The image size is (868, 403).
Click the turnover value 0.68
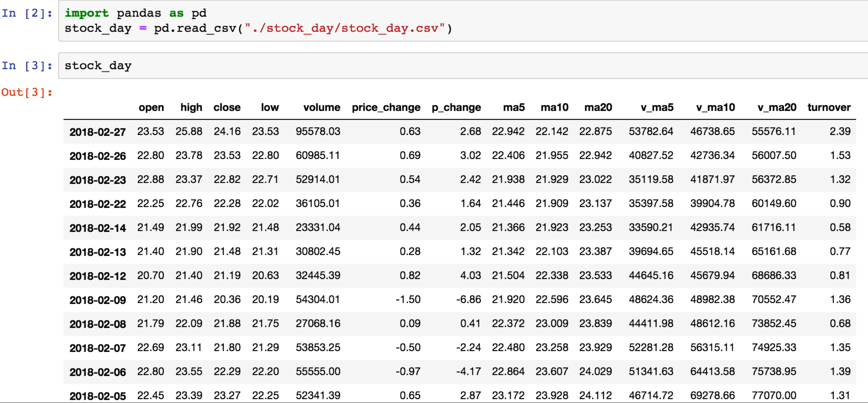pos(840,323)
